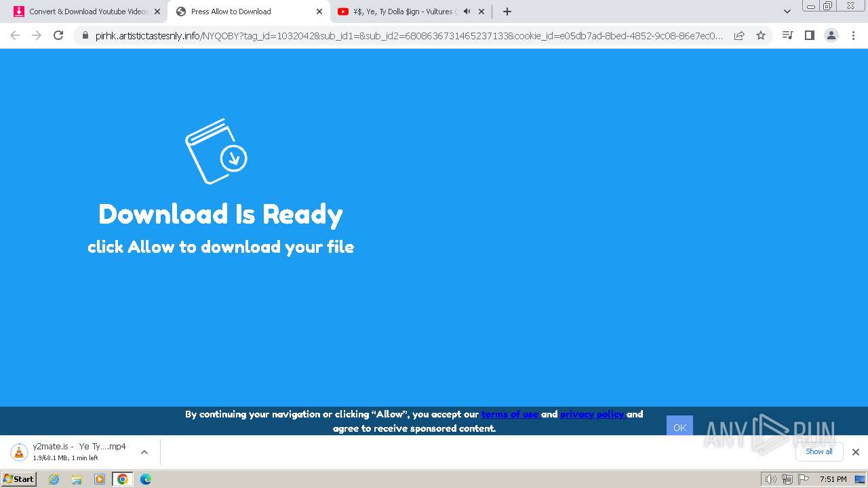Bookmark this page with the star
Viewport: 868px width, 488px height.
pyautogui.click(x=761, y=35)
